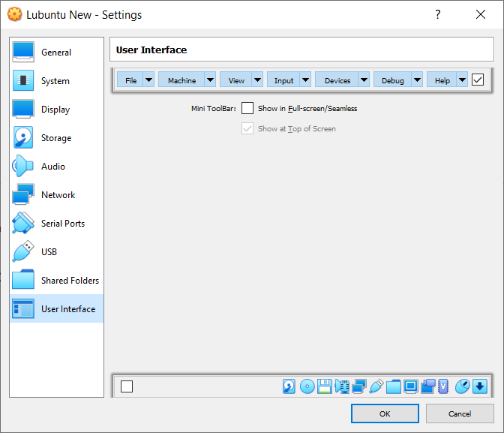The image size is (504, 433).
Task: Open the Storage settings page
Action: click(56, 138)
